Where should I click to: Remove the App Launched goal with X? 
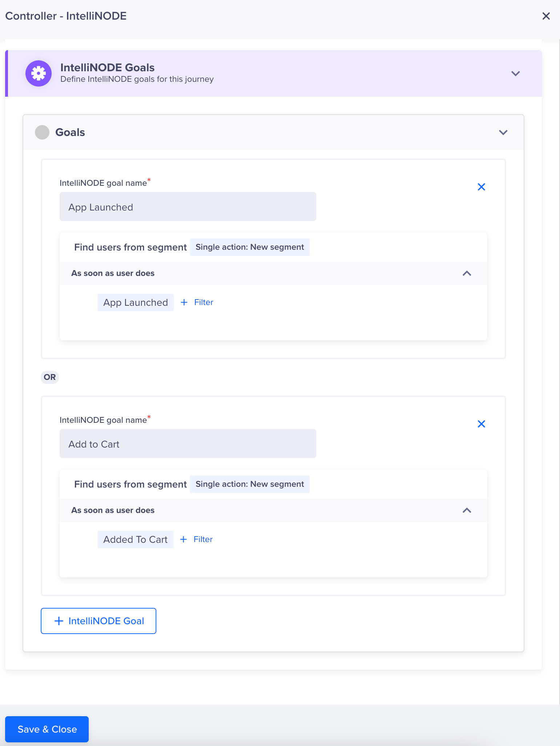[481, 187]
